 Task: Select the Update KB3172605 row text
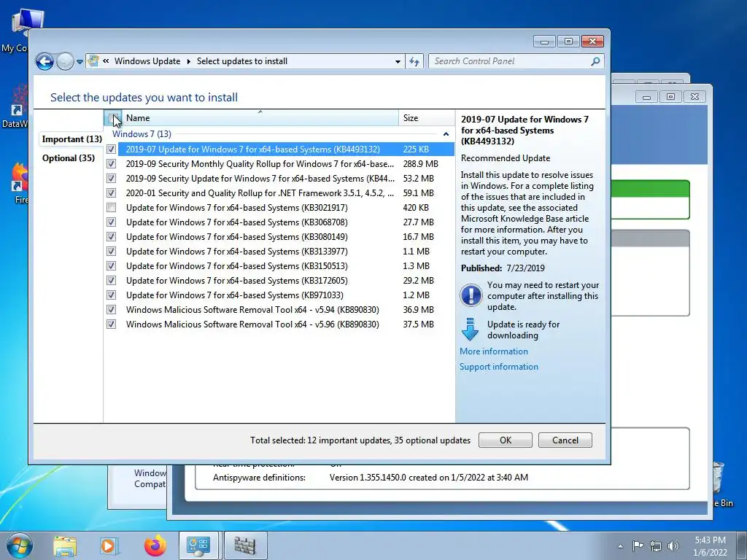[237, 281]
